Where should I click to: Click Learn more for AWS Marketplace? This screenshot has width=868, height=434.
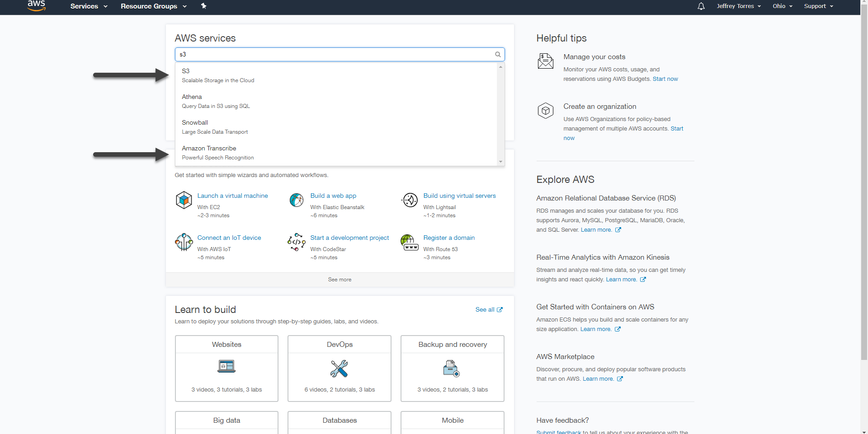click(598, 379)
